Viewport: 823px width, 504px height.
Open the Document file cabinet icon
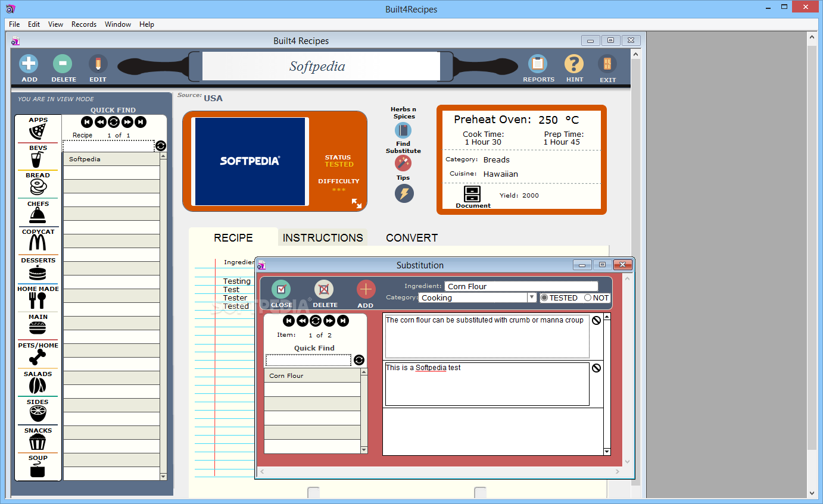point(472,194)
